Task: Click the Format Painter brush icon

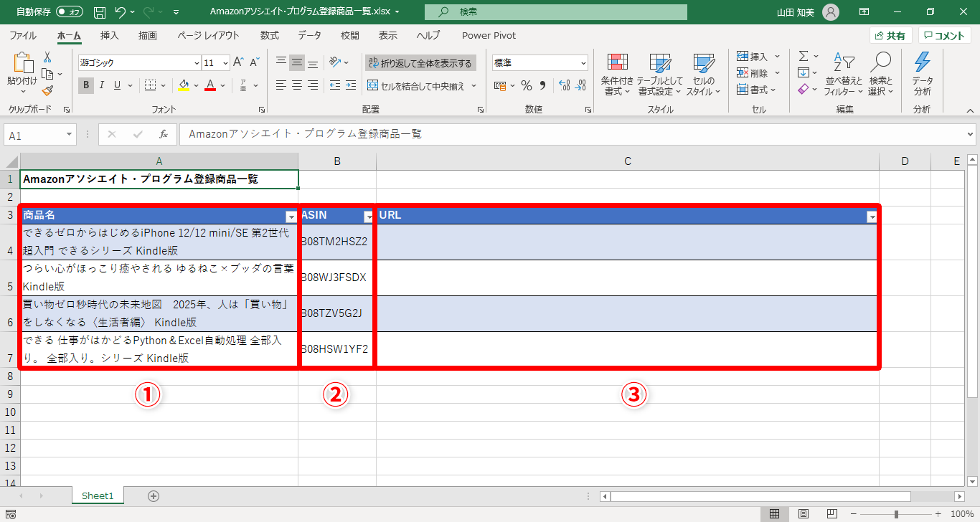Action: tap(47, 90)
